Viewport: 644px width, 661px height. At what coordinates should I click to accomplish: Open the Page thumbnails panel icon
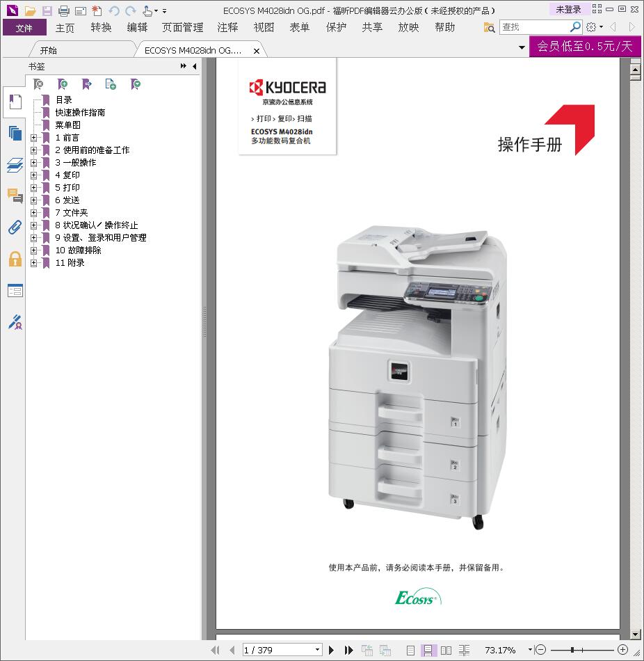pos(15,133)
